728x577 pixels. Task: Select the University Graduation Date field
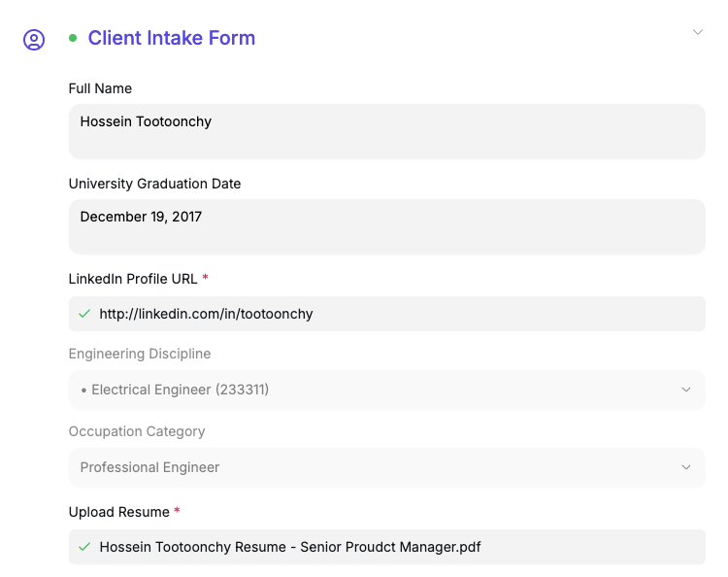386,226
